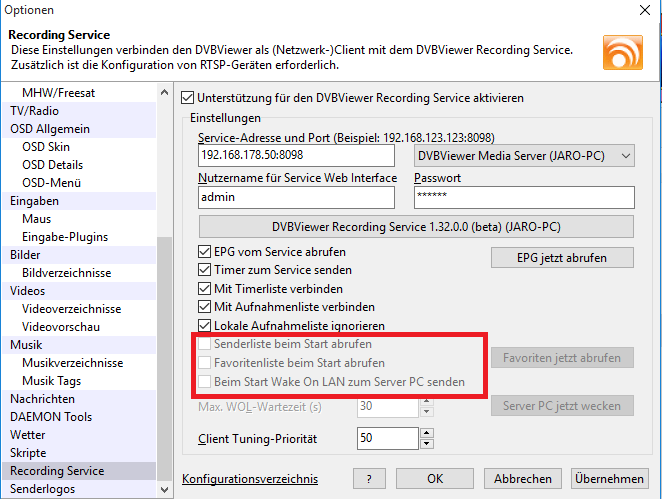Confirm settings with OK button
662x499 pixels.
[435, 479]
